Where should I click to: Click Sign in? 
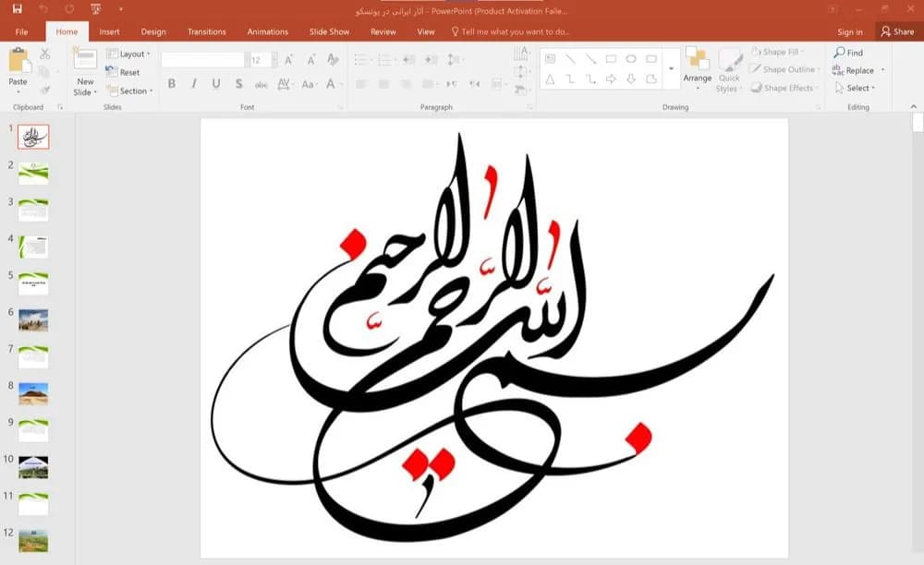point(850,31)
